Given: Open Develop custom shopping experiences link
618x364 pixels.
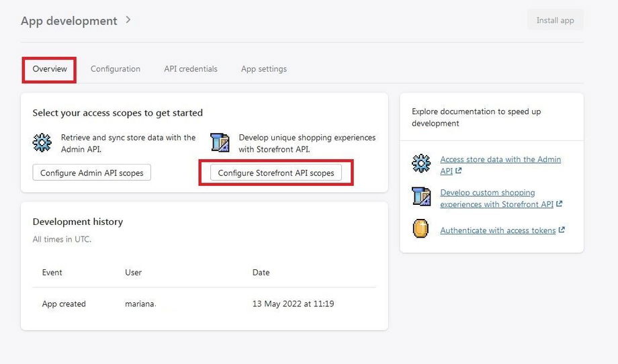Looking at the screenshot, I should tap(488, 193).
